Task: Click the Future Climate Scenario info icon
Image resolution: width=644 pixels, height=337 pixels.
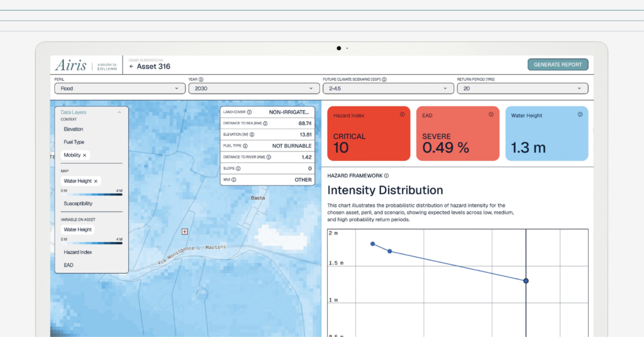Action: tap(384, 80)
